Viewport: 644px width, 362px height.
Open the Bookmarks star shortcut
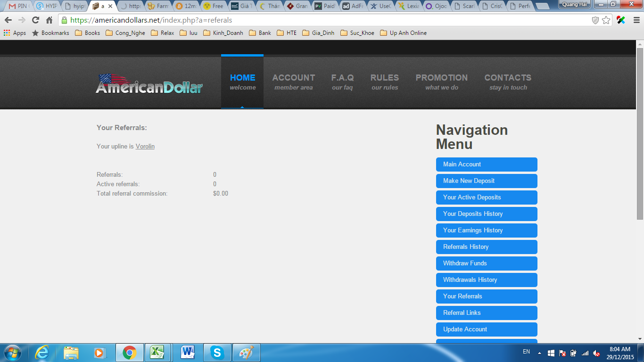tap(50, 33)
